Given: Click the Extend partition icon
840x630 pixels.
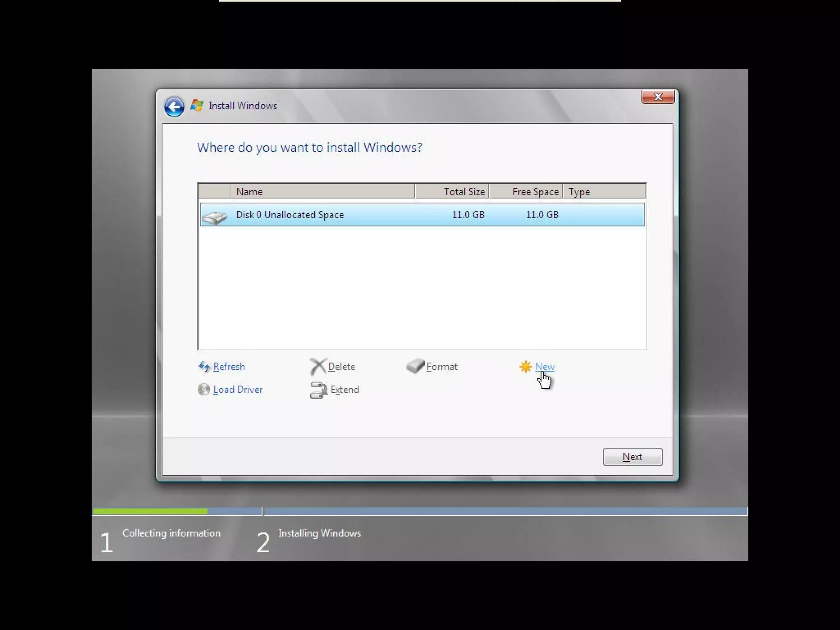Looking at the screenshot, I should pos(318,390).
